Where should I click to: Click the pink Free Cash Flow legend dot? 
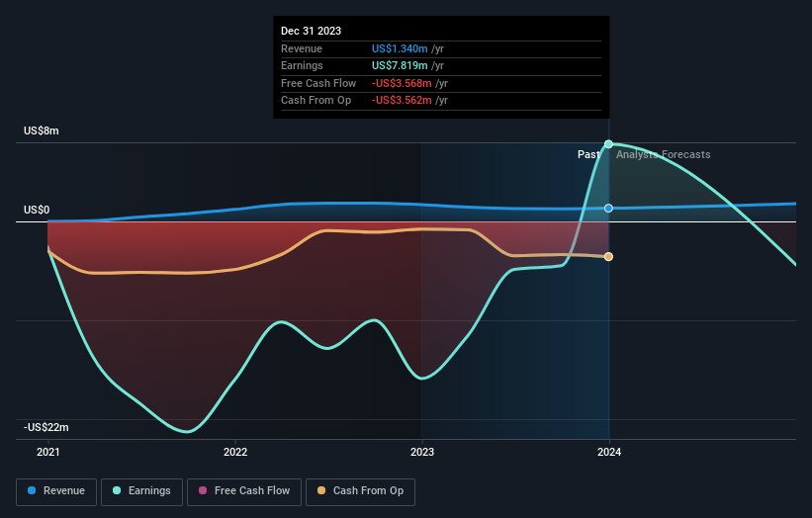(203, 490)
